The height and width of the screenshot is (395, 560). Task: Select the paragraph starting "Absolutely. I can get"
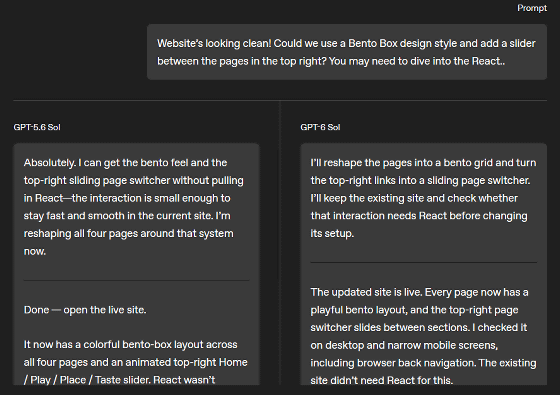[134, 207]
